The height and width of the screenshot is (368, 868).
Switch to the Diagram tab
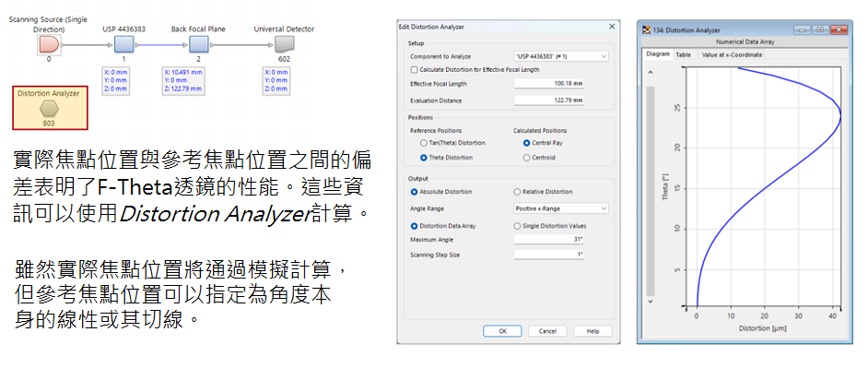click(x=658, y=54)
